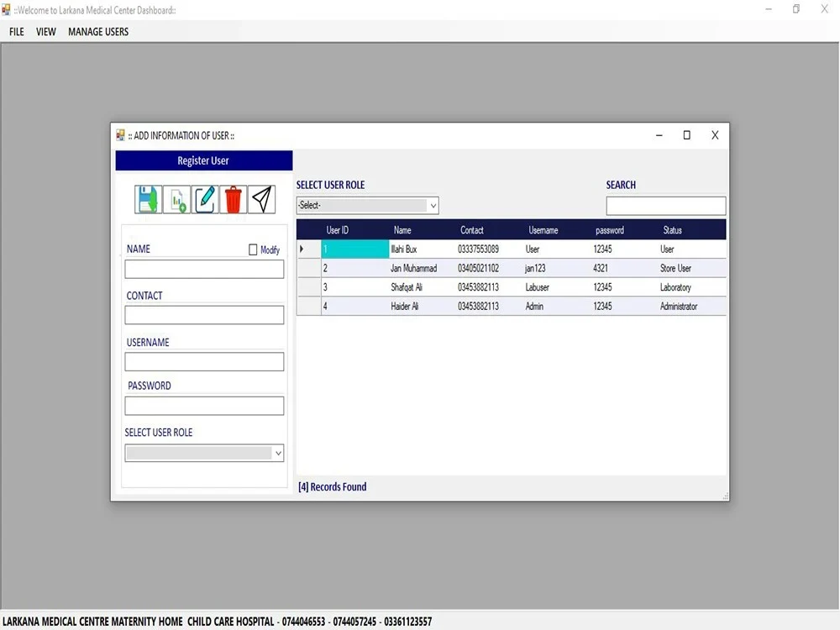Edit user details with the pencil icon
The width and height of the screenshot is (840, 630).
pos(205,199)
